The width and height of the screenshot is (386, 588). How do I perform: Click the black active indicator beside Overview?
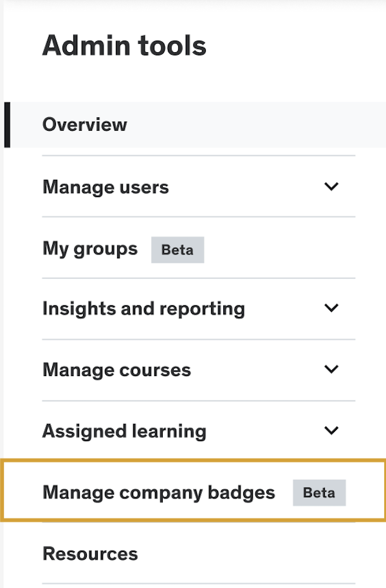pyautogui.click(x=7, y=124)
